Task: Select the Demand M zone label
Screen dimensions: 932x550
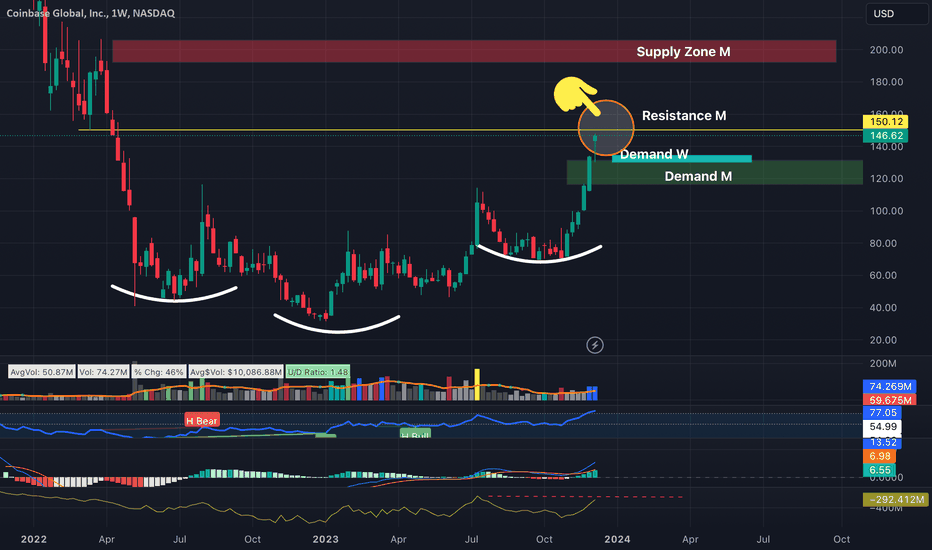Action: [698, 176]
